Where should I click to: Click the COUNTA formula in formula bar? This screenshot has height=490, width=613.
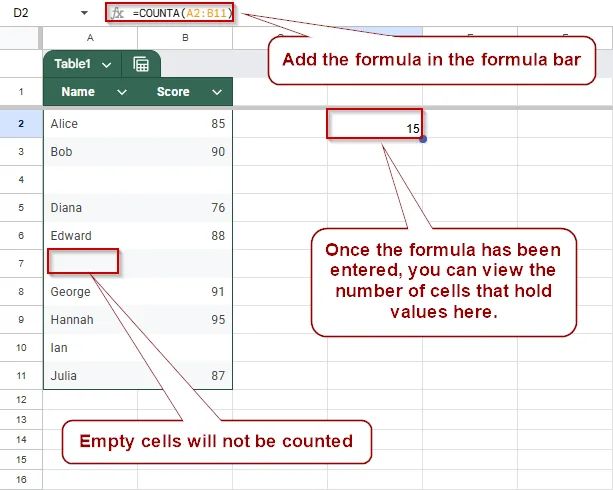(183, 13)
